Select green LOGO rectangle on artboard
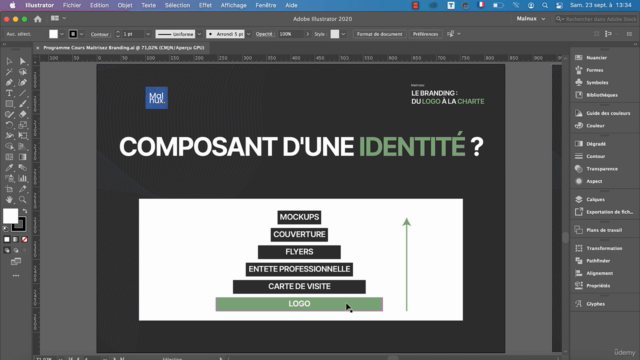Screen dimensions: 640x360 pyautogui.click(x=299, y=304)
